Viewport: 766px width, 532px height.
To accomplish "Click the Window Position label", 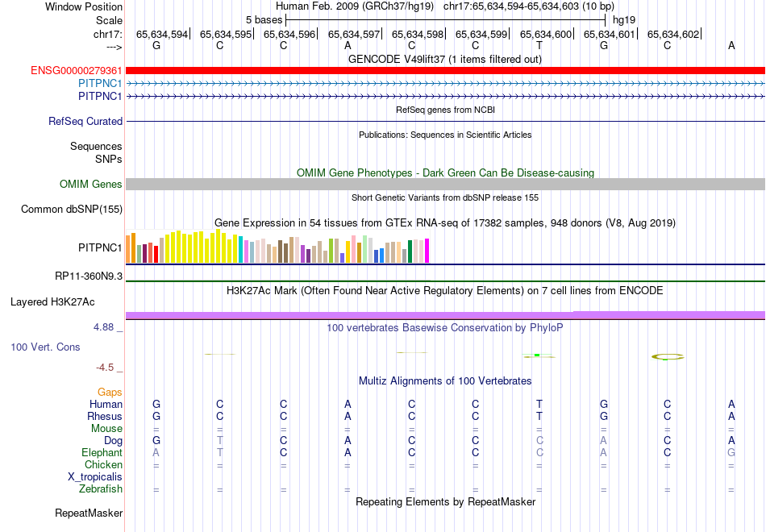I will pyautogui.click(x=84, y=6).
